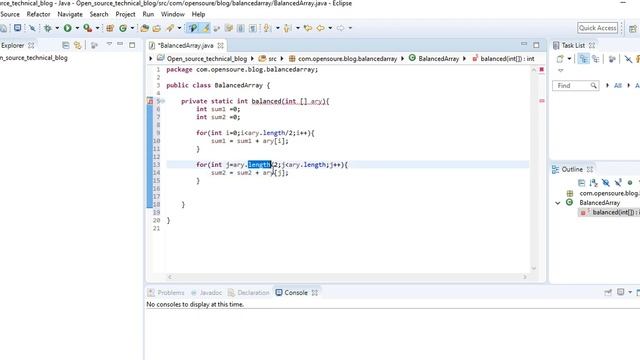Toggle Categorized view in Task List
The image size is (640, 360).
[583, 59]
